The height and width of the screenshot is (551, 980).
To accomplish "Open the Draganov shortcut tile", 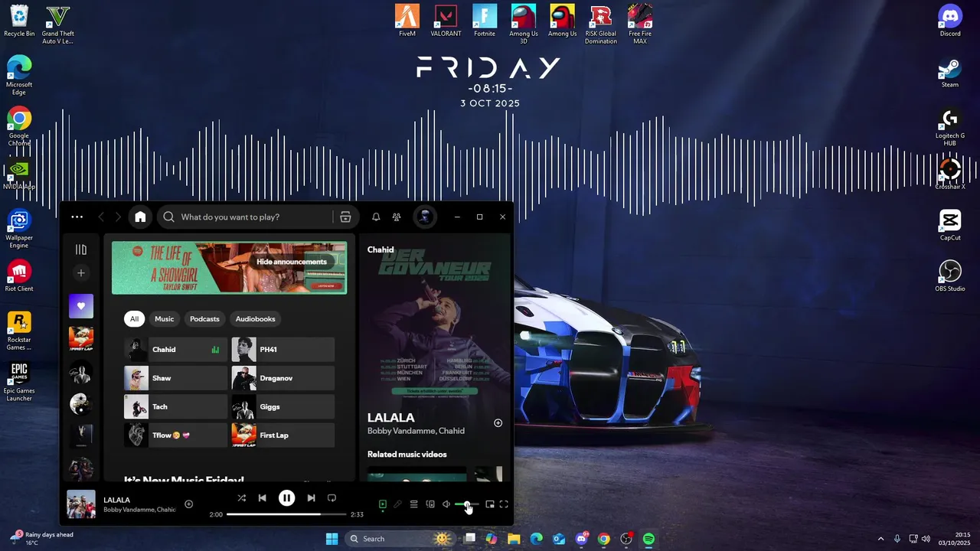I will (283, 378).
